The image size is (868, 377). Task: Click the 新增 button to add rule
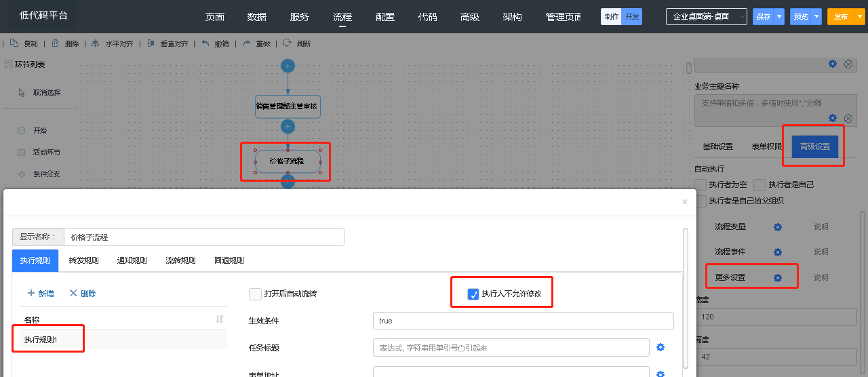40,294
